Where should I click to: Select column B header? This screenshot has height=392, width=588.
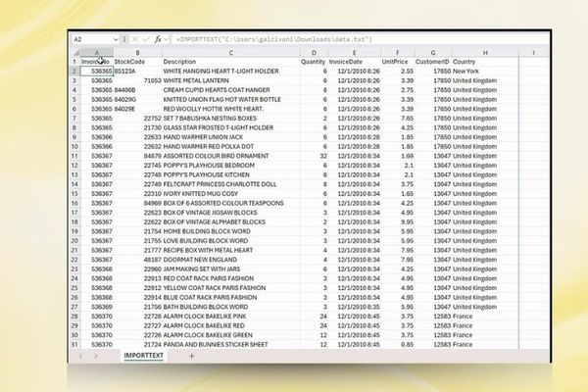[x=137, y=53]
